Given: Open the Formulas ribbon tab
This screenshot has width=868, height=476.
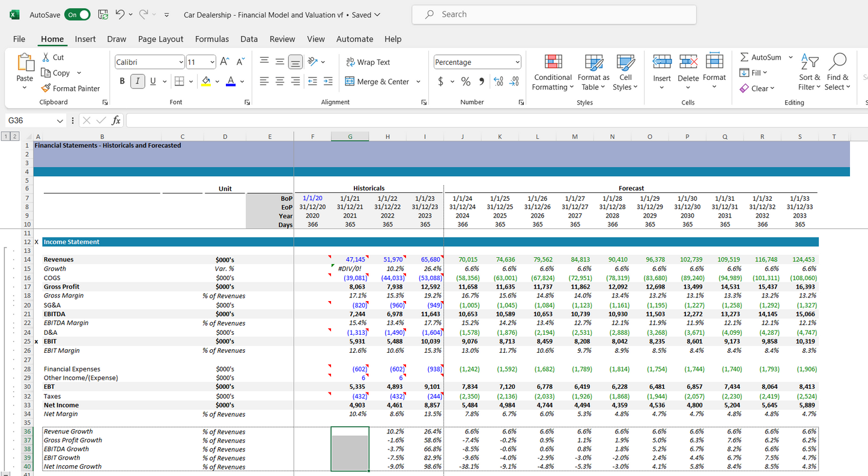Looking at the screenshot, I should (x=211, y=39).
